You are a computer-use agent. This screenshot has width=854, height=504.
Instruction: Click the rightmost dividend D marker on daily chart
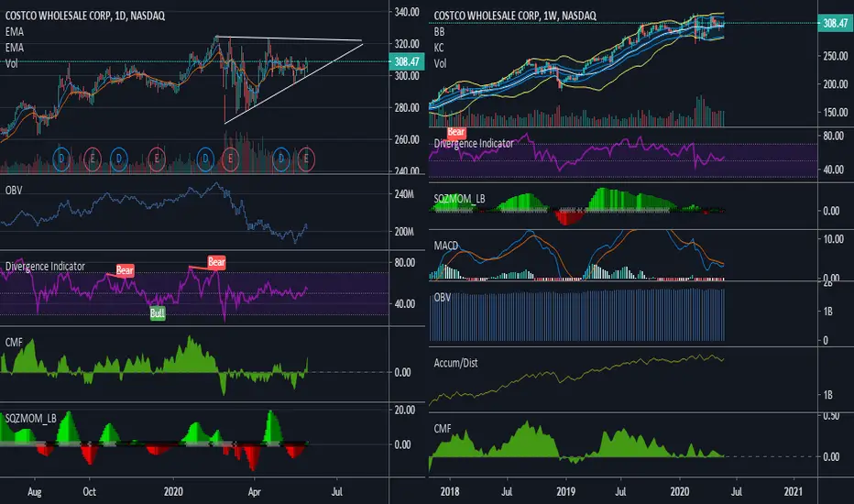click(281, 159)
